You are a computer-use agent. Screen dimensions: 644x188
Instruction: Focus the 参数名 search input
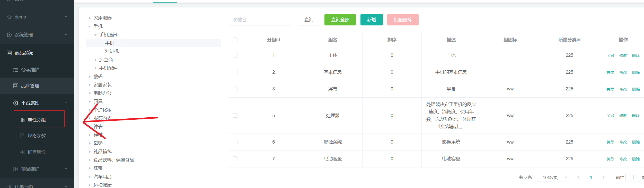click(x=260, y=20)
